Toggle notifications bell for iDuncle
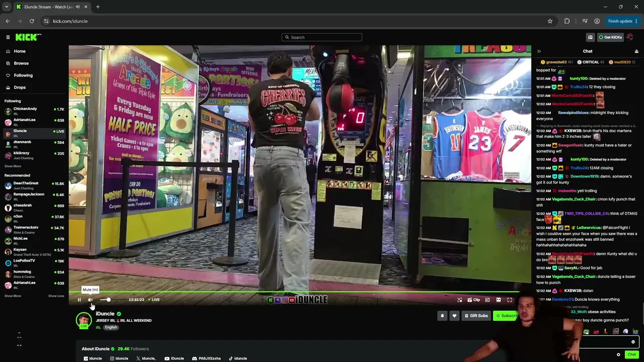This screenshot has width=644, height=362. tap(442, 316)
